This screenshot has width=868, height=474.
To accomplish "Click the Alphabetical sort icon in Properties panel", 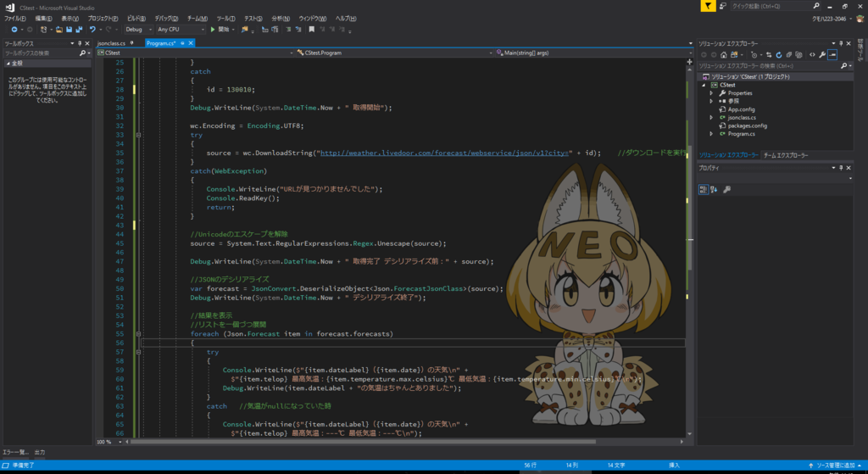I will (714, 189).
